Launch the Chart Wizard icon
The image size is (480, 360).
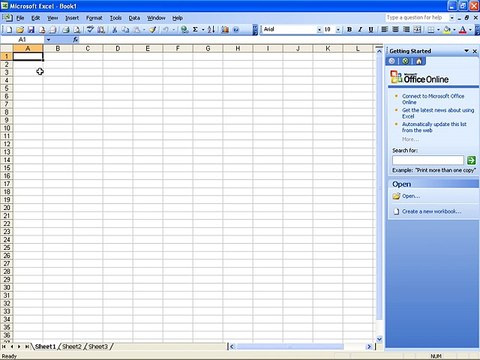(x=225, y=30)
